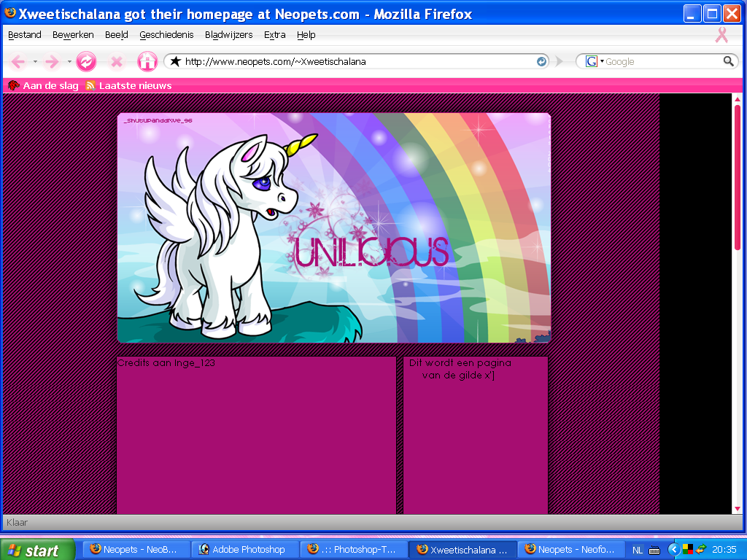Open the forward history dropdown arrow
This screenshot has width=747, height=560.
click(69, 61)
